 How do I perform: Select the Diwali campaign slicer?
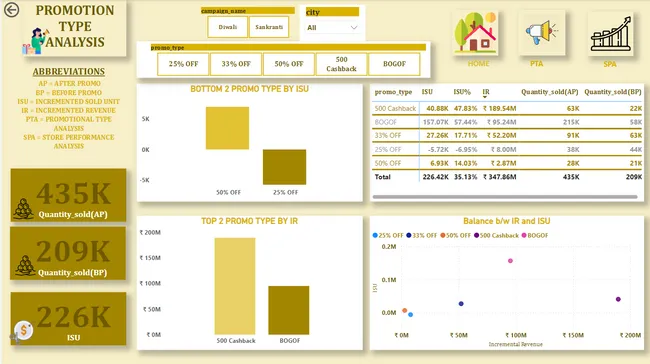click(x=228, y=27)
